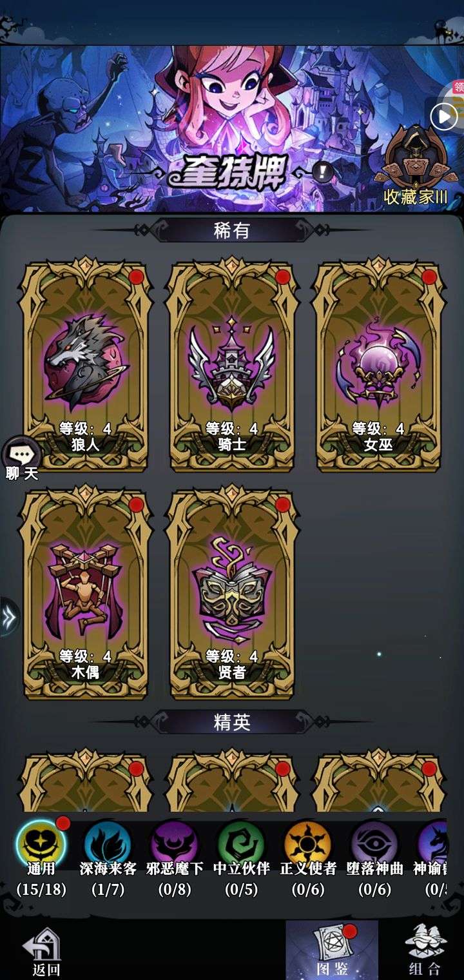Screen dimensions: 464x980
Task: Open the 木偶 puppet card
Action: point(86,593)
